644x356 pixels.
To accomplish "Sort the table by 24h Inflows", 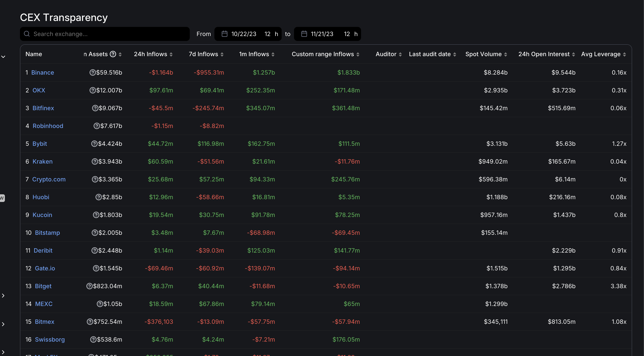I will [x=171, y=54].
